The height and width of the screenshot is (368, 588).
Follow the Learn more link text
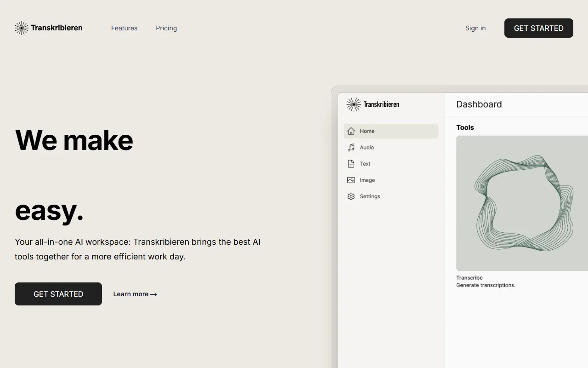[130, 294]
